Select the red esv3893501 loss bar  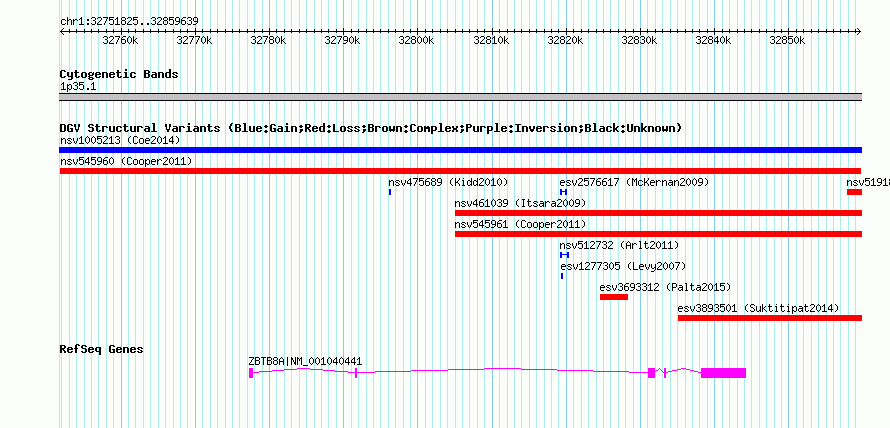pos(770,318)
